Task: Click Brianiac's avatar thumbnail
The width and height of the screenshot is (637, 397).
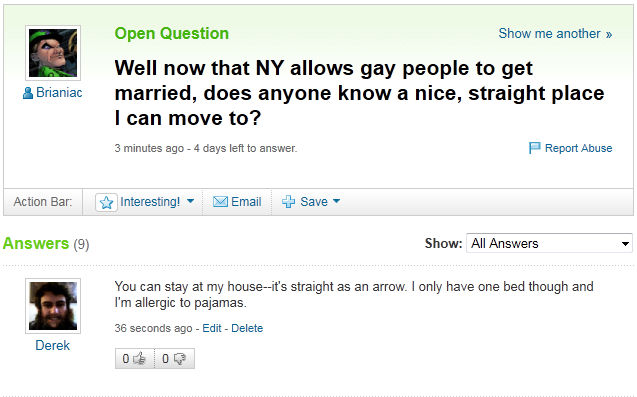Action: (x=53, y=53)
